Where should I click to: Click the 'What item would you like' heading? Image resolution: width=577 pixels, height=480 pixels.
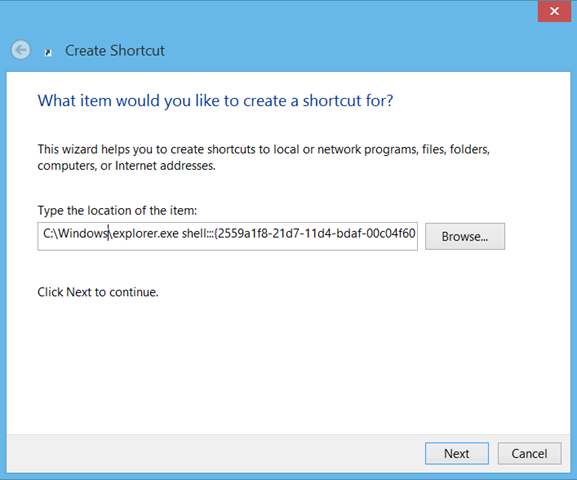click(x=215, y=100)
